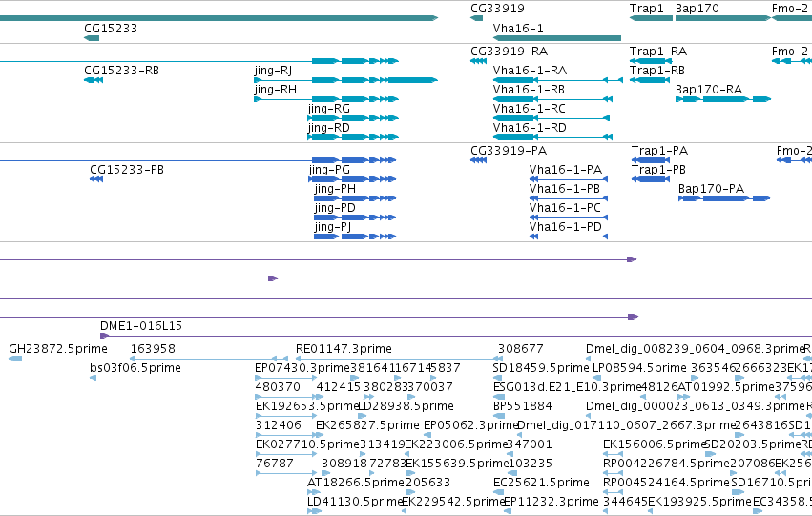
Task: Select the Bap170-RA transcript
Action: [x=723, y=99]
